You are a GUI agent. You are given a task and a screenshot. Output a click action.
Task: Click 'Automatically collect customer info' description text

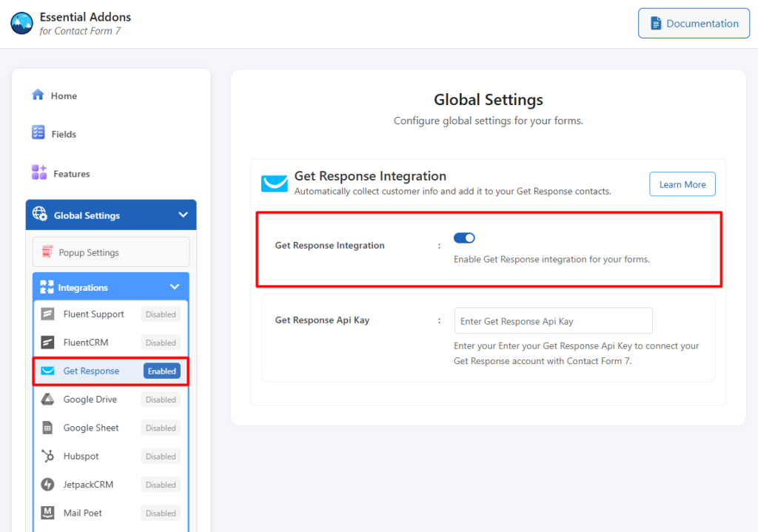point(452,192)
